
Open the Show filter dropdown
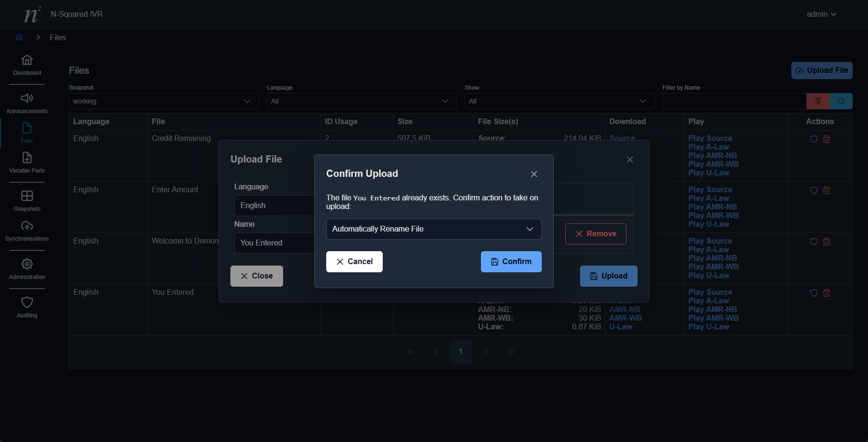tap(559, 101)
